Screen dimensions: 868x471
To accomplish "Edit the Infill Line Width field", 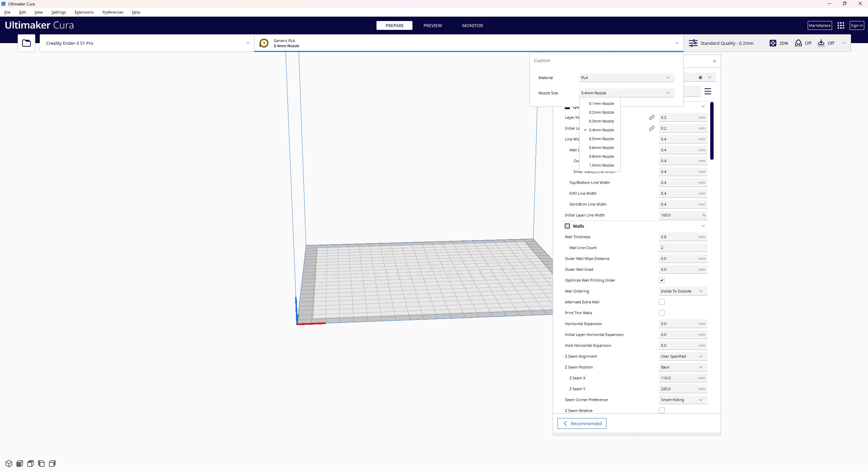I will click(x=683, y=193).
